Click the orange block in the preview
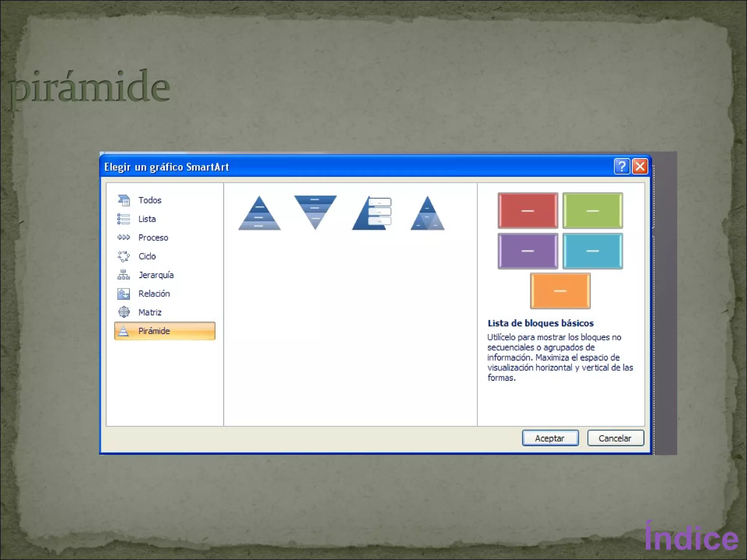Image resolution: width=747 pixels, height=560 pixels. coord(560,291)
